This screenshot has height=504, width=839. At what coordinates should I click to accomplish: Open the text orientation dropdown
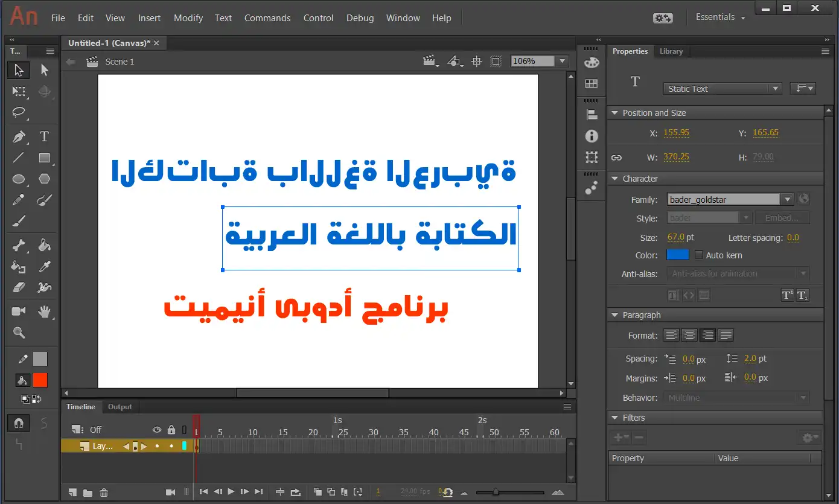pos(803,89)
